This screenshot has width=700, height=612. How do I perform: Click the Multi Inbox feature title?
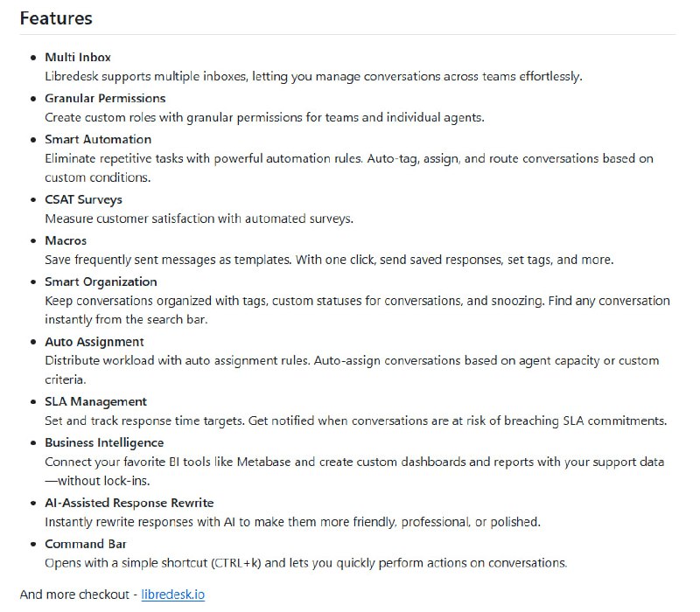click(x=78, y=58)
